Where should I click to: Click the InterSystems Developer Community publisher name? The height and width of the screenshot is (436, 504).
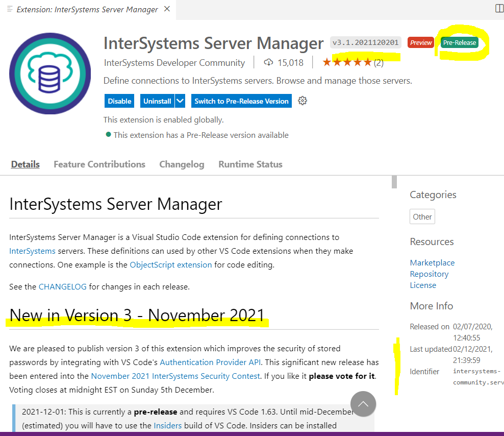(x=174, y=62)
